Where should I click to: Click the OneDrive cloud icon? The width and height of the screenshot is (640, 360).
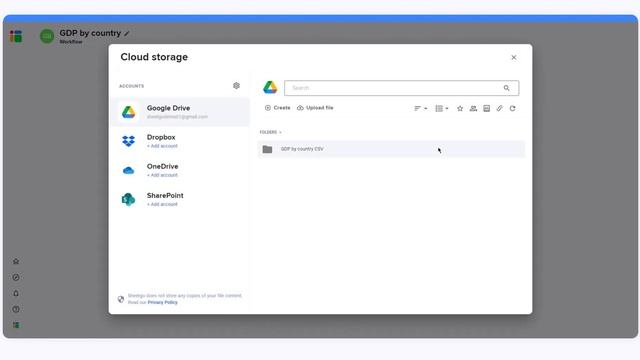pos(129,171)
